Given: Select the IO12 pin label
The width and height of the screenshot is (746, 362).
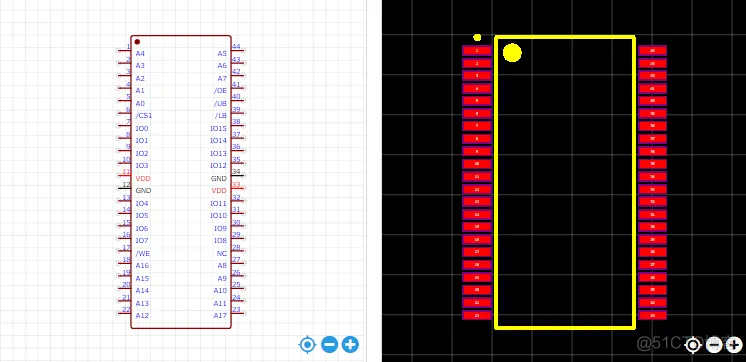Looking at the screenshot, I should (218, 166).
